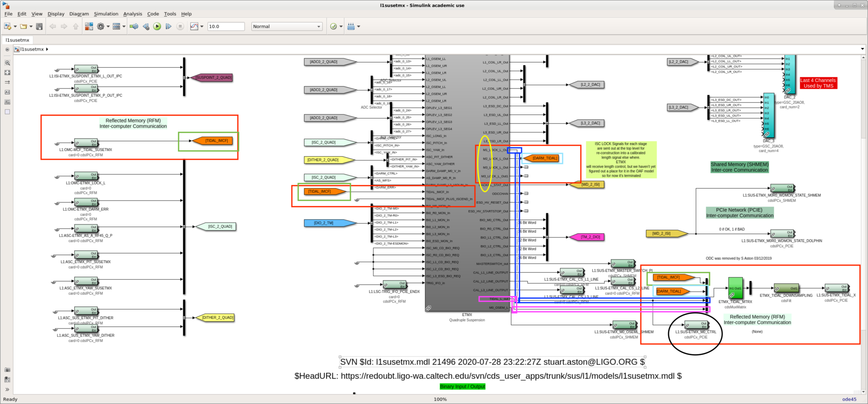The height and width of the screenshot is (404, 868).
Task: Click the Update Diagram refresh icon
Action: [134, 26]
